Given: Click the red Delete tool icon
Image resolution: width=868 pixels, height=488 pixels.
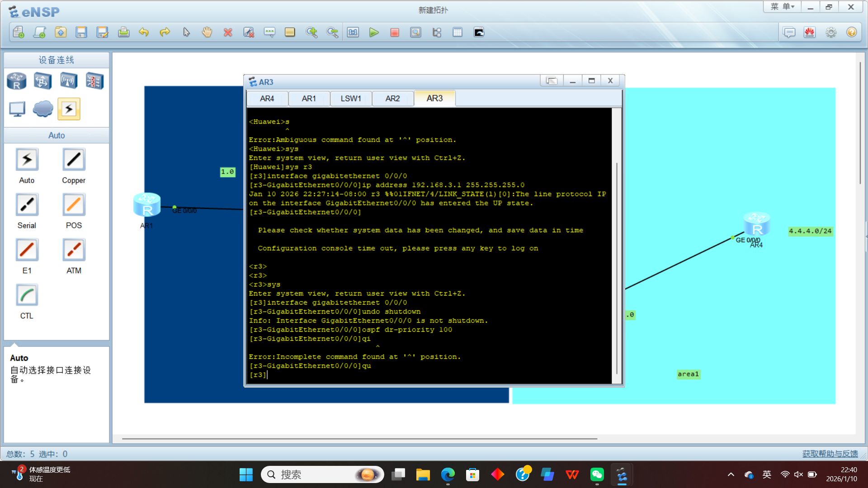Looking at the screenshot, I should point(228,33).
